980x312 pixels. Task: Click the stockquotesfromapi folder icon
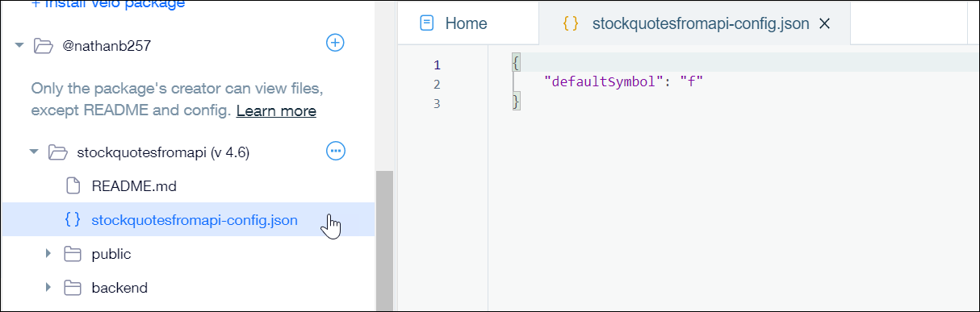pyautogui.click(x=57, y=152)
